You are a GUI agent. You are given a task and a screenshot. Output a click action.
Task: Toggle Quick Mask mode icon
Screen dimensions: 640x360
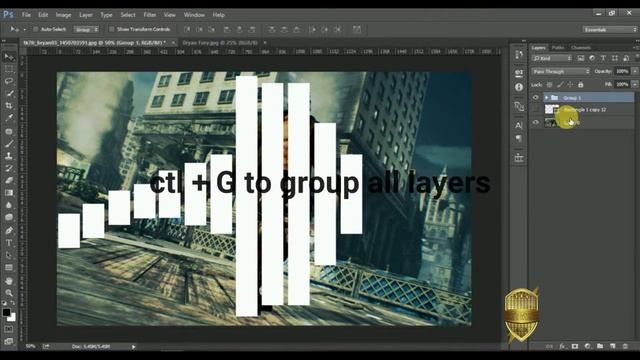9,329
